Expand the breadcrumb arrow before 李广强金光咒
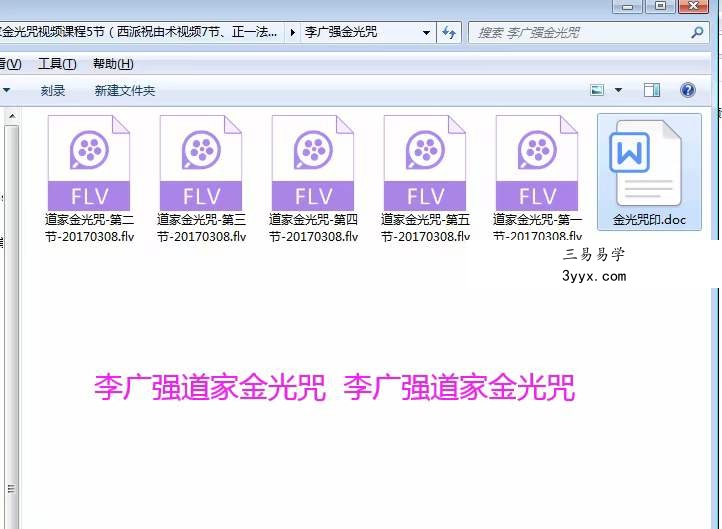The width and height of the screenshot is (722, 529). 292,33
